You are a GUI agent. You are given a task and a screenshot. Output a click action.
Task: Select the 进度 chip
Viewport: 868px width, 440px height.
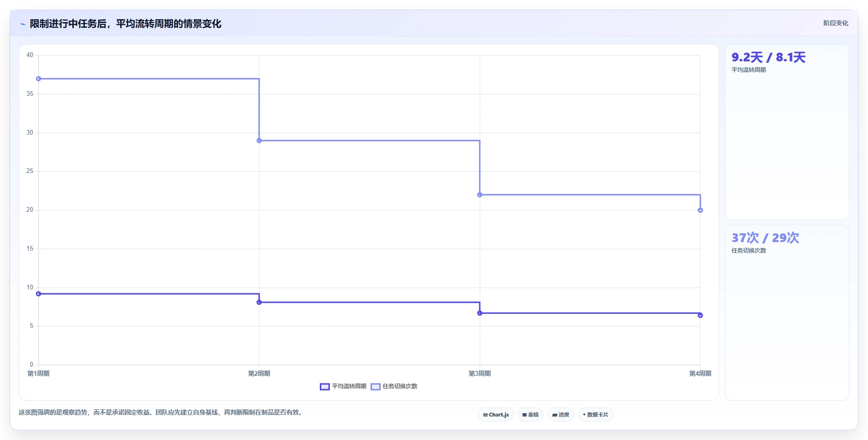(561, 415)
